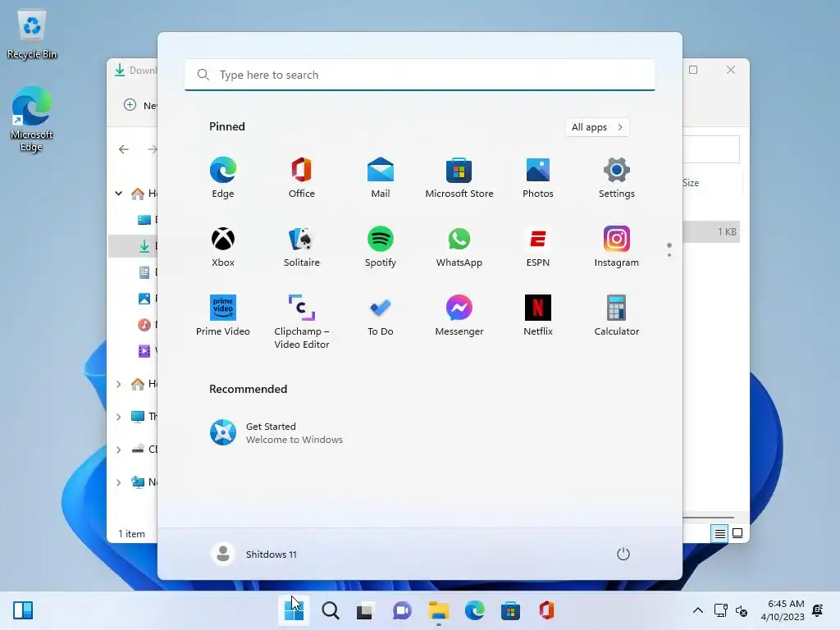Launch Prime Video
The height and width of the screenshot is (630, 840).
pos(223,316)
